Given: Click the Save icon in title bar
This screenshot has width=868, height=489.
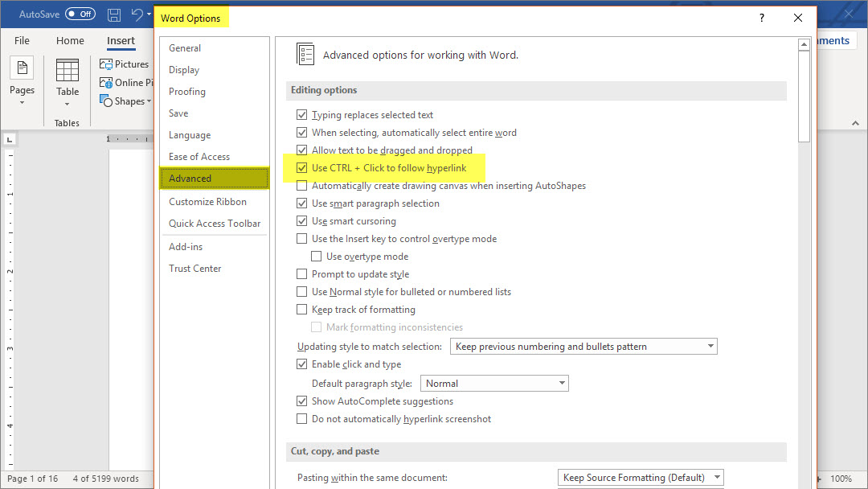Looking at the screenshot, I should [114, 14].
